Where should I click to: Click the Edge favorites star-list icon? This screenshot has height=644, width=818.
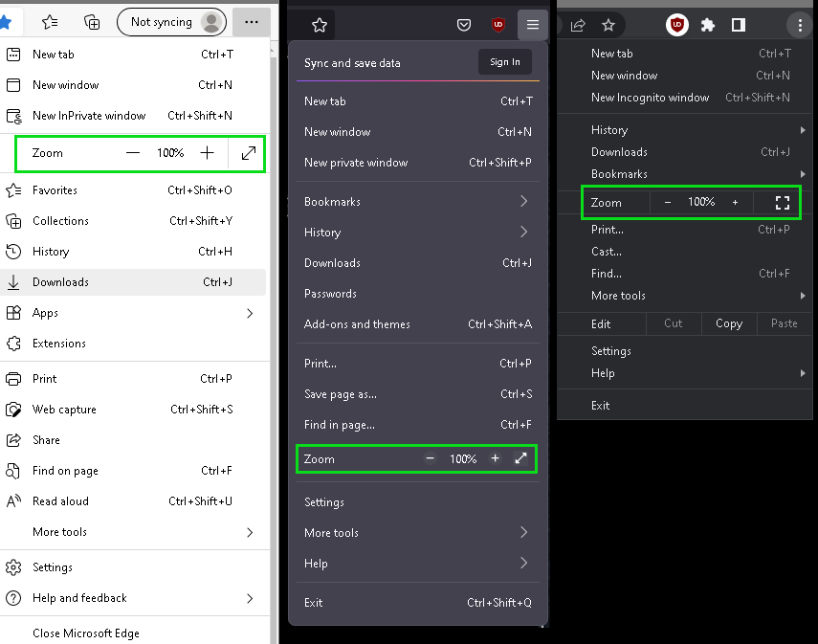tap(50, 22)
